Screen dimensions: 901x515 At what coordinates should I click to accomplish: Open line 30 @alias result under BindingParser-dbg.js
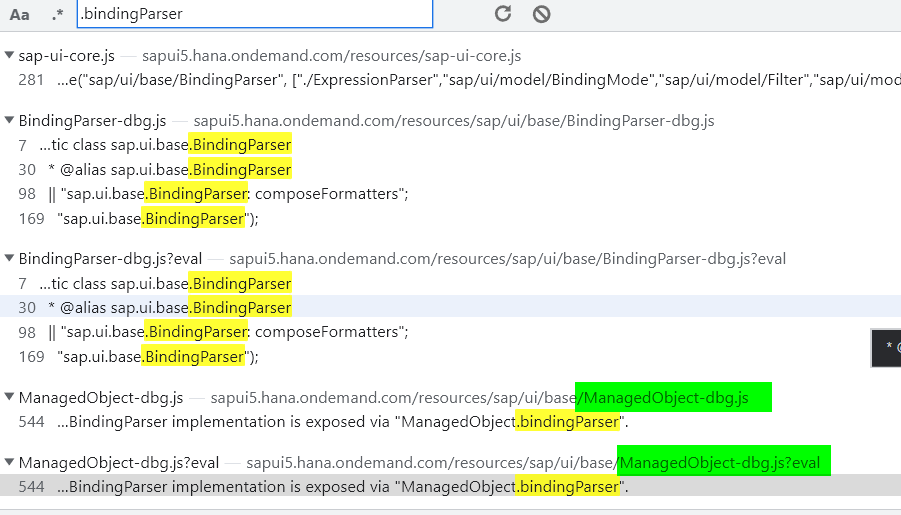(x=450, y=170)
